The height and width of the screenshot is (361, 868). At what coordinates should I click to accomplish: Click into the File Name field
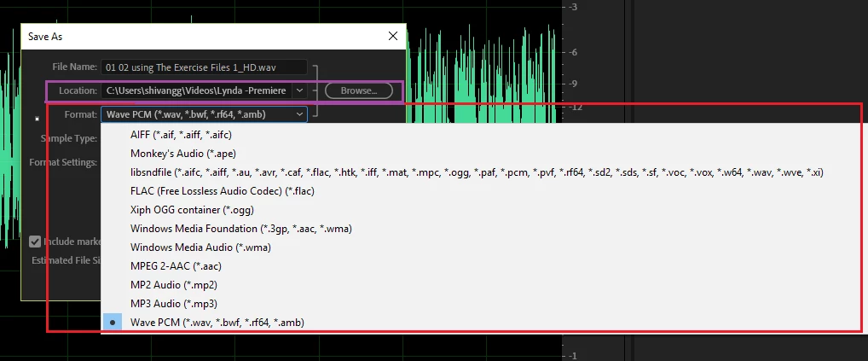point(204,67)
